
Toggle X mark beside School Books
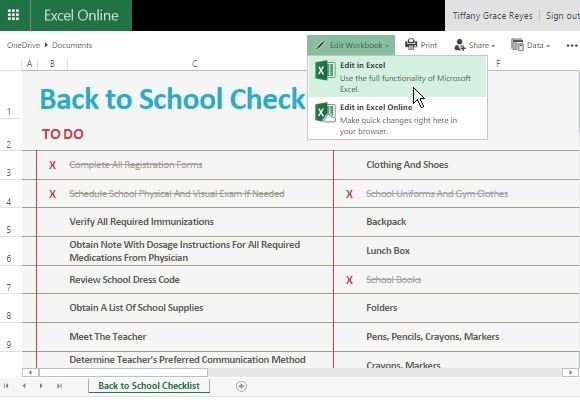349,280
